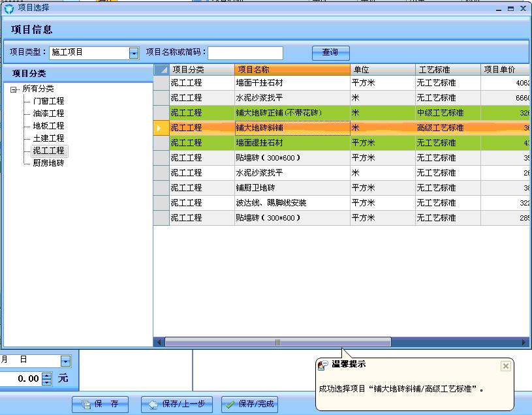532x415 pixels.
Task: Click the magnifier-style 查询 button icon
Action: (321, 53)
